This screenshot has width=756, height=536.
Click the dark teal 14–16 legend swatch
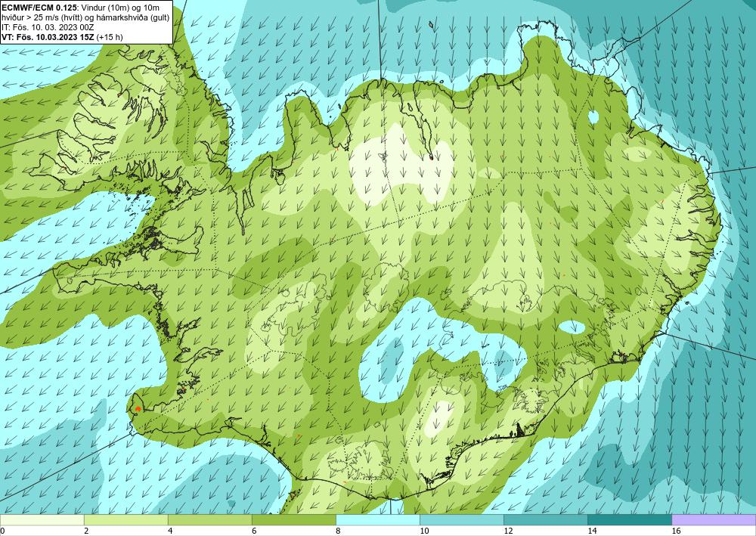pyautogui.click(x=630, y=520)
